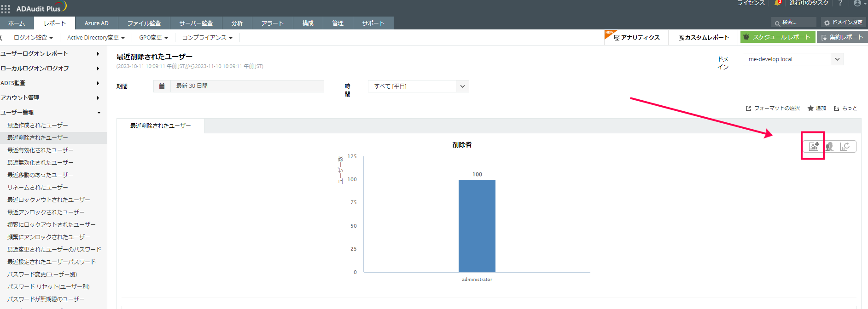Image resolution: width=868 pixels, height=309 pixels.
Task: Select 最近作成されたユーザー report link
Action: (38, 125)
